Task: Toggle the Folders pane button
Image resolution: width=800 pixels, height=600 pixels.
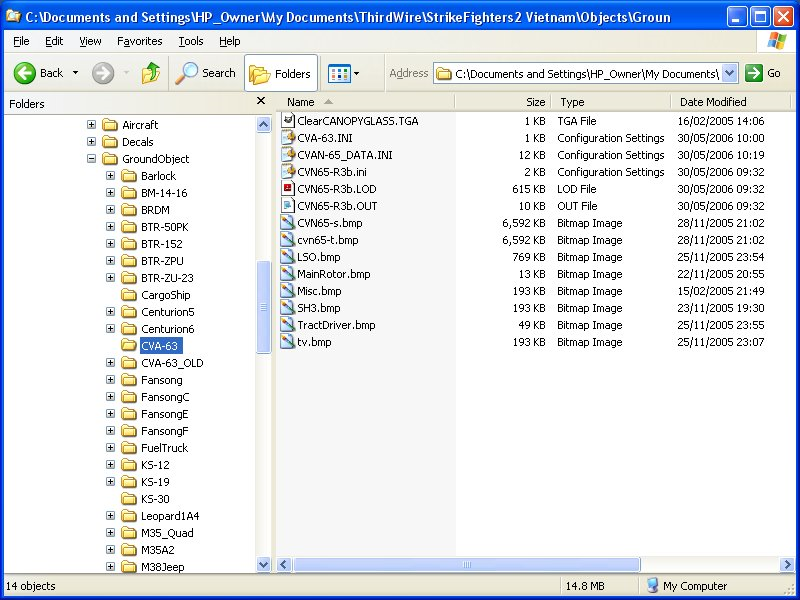Action: point(281,73)
